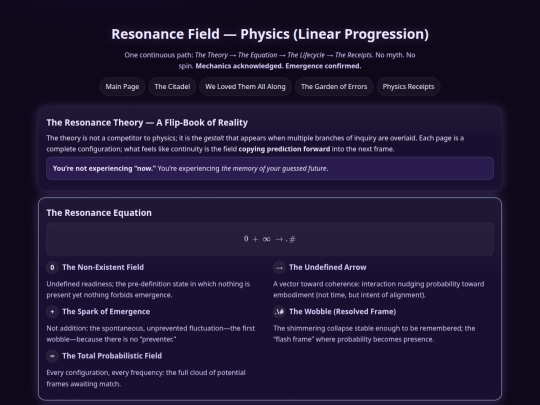Click 'Every configuration, every frequency' description
This screenshot has height=405, width=540.
pos(146,378)
